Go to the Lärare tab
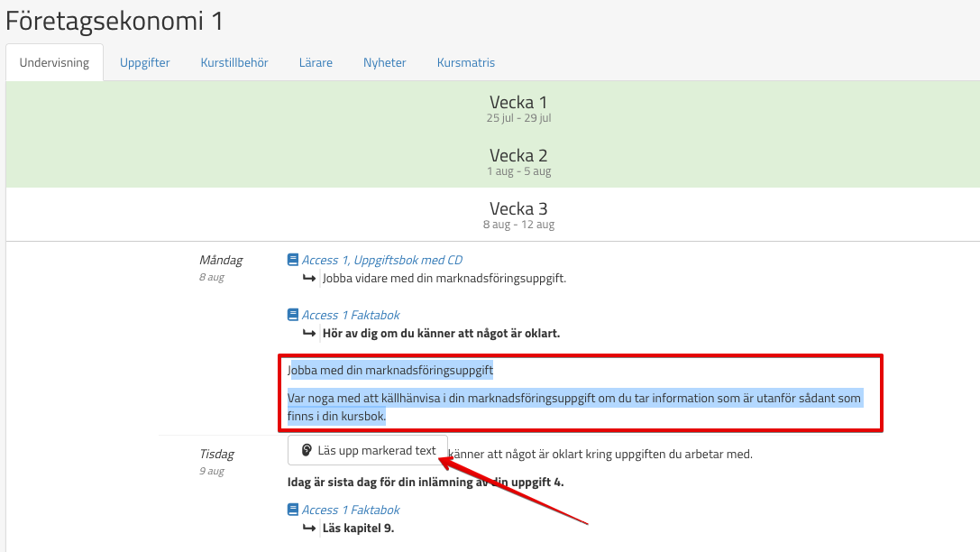Viewport: 980px width, 552px height. coord(316,62)
